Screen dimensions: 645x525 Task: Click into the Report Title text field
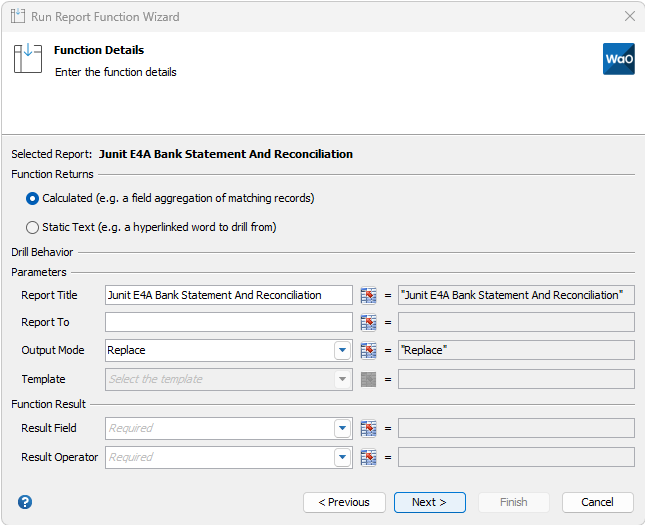tap(228, 295)
